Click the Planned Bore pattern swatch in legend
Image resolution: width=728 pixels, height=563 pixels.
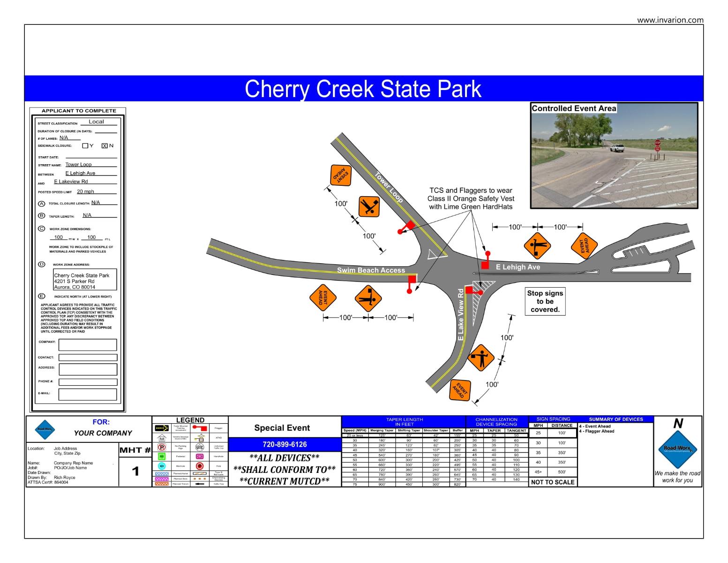click(162, 479)
